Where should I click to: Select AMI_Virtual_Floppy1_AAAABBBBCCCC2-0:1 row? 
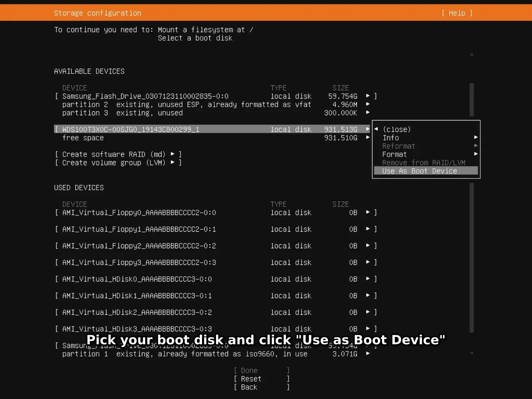click(x=216, y=229)
